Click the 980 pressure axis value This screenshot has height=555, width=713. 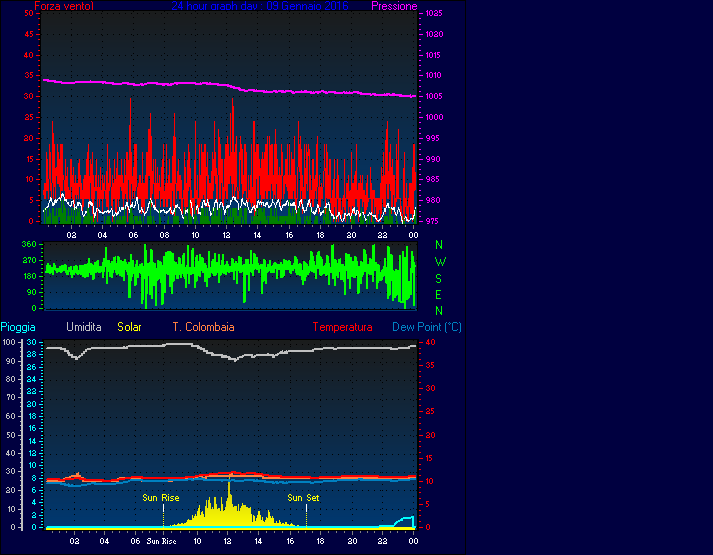[432, 200]
